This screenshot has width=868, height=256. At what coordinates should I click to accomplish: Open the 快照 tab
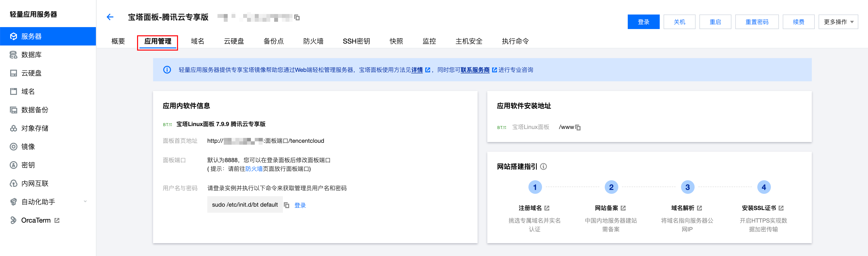click(x=396, y=41)
